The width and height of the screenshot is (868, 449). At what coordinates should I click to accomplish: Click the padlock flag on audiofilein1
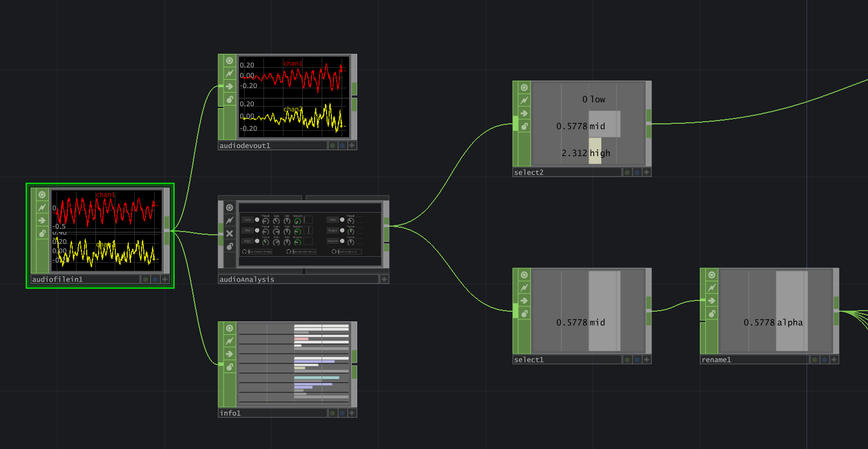(42, 233)
